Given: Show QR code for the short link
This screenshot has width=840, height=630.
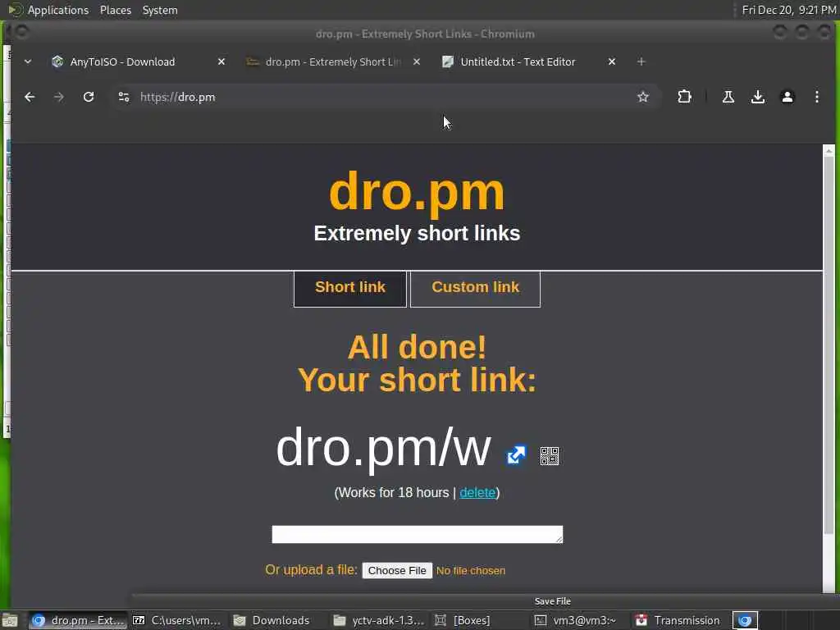Looking at the screenshot, I should (x=549, y=456).
